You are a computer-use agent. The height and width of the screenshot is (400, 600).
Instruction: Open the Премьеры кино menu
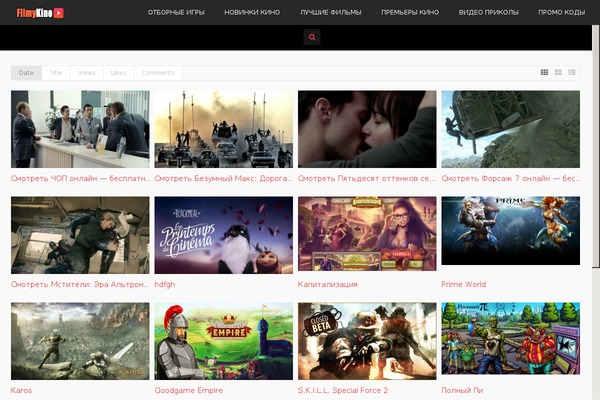point(410,12)
